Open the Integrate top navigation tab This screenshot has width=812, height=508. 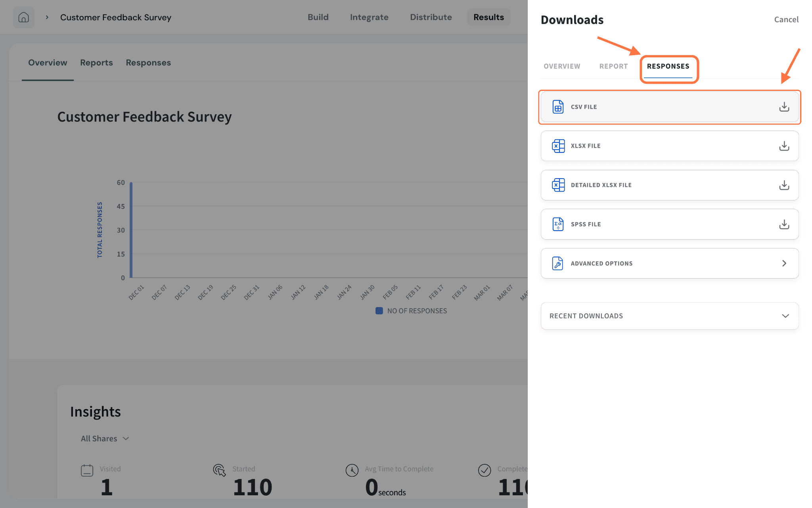click(x=369, y=17)
